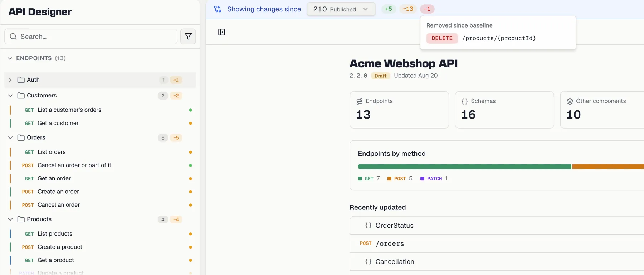Open the 2.1.0 Published version dropdown
The height and width of the screenshot is (275, 644).
(x=341, y=9)
